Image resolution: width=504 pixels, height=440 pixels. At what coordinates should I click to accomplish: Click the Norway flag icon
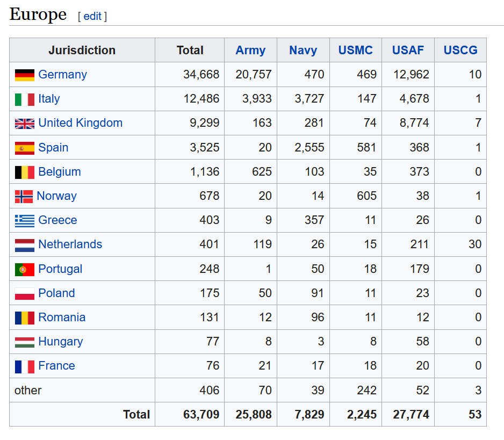(x=24, y=197)
